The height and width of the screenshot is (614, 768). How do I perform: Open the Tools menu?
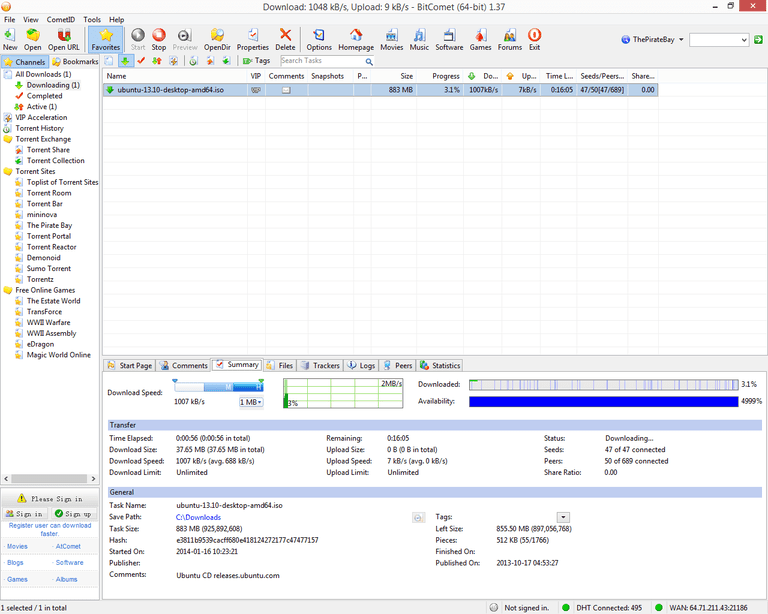tap(92, 20)
